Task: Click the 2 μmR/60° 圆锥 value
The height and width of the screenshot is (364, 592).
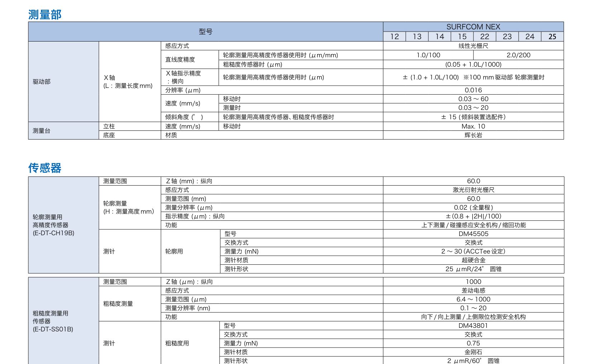Action: 473,360
